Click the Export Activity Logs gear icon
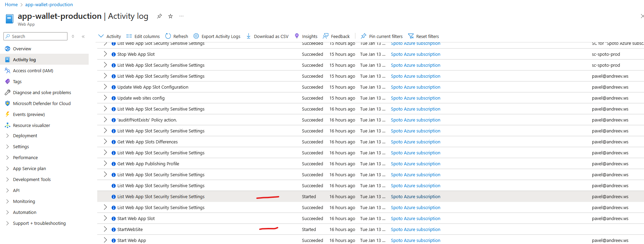 [x=196, y=36]
